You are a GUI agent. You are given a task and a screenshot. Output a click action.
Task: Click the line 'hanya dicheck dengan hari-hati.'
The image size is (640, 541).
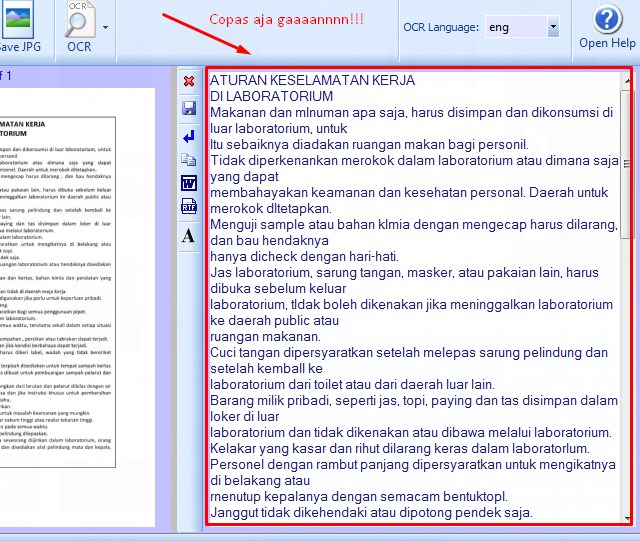304,256
